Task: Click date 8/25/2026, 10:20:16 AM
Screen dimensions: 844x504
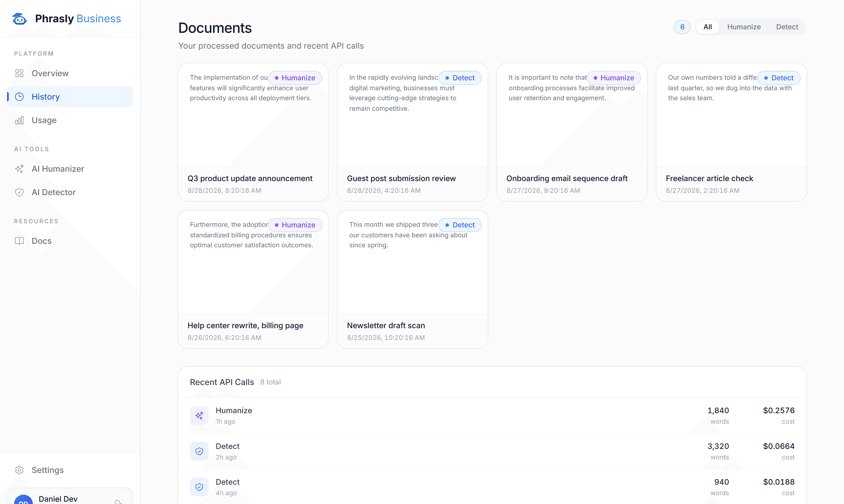Action: click(386, 338)
